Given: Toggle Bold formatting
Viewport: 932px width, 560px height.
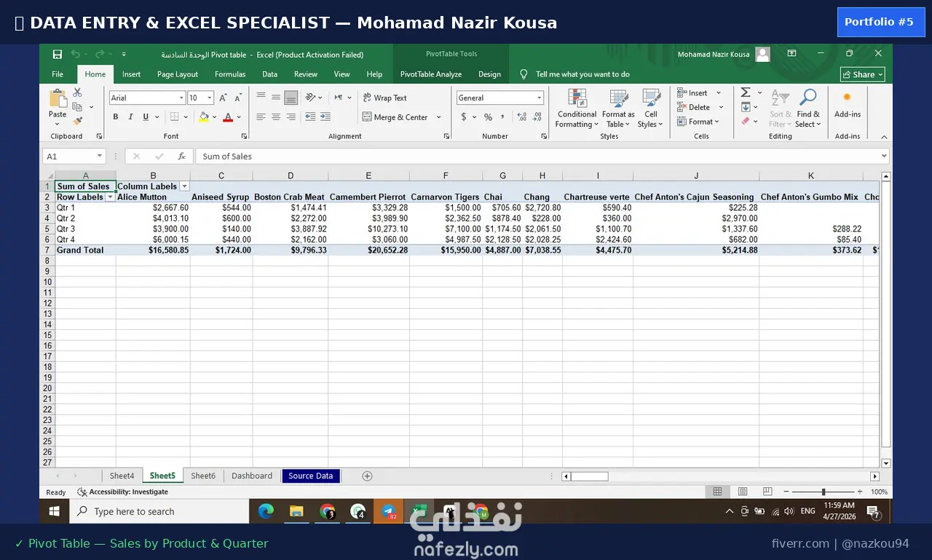Looking at the screenshot, I should point(116,117).
